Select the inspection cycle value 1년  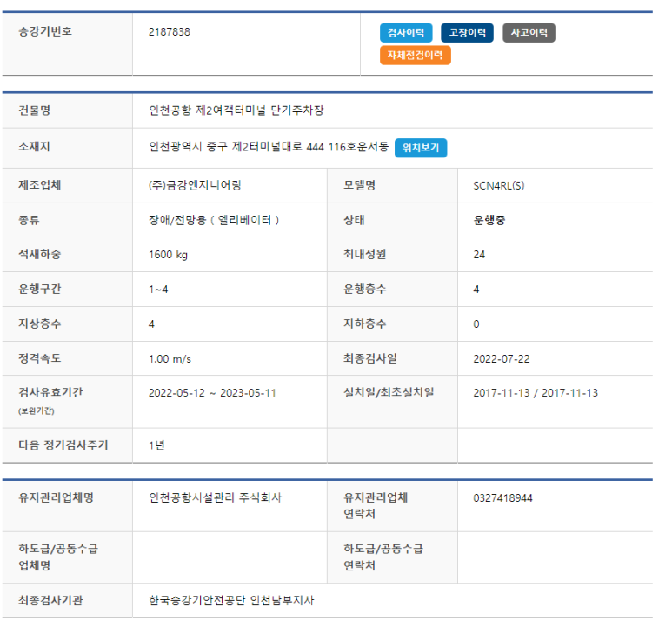click(x=156, y=446)
